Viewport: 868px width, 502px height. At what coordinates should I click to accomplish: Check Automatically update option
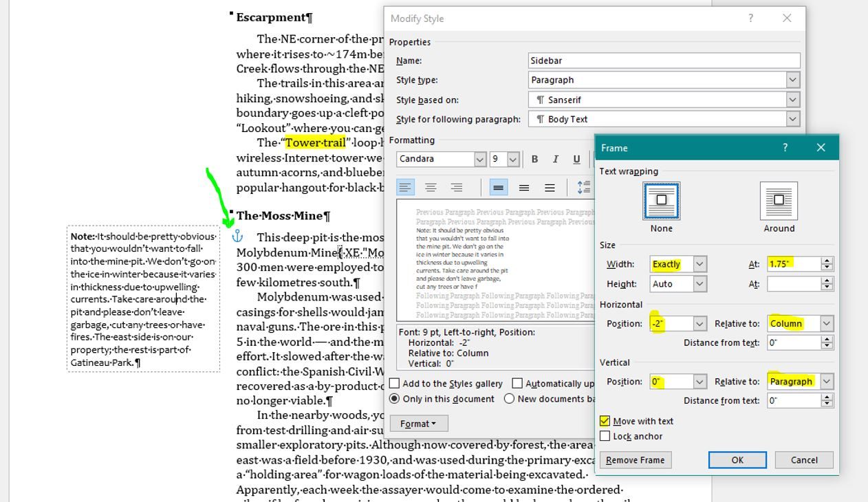tap(517, 384)
